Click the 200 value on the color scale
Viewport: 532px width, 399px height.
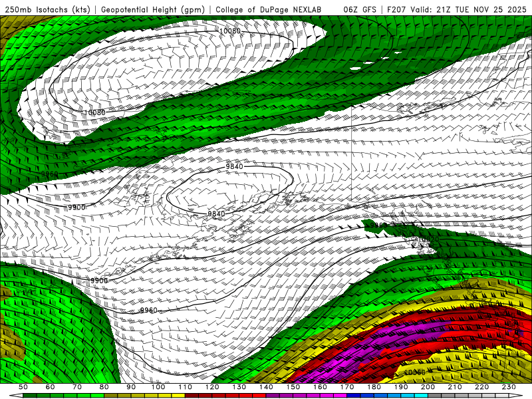tap(428, 387)
